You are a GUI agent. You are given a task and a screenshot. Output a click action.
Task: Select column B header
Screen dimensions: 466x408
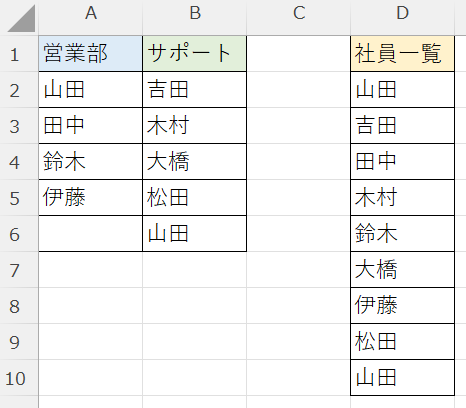pos(194,13)
